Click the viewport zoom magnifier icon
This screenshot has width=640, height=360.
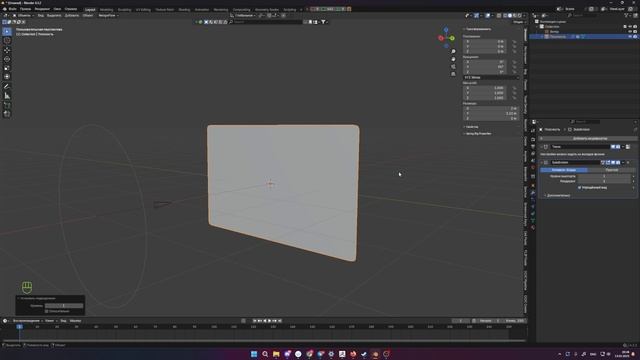pyautogui.click(x=453, y=51)
